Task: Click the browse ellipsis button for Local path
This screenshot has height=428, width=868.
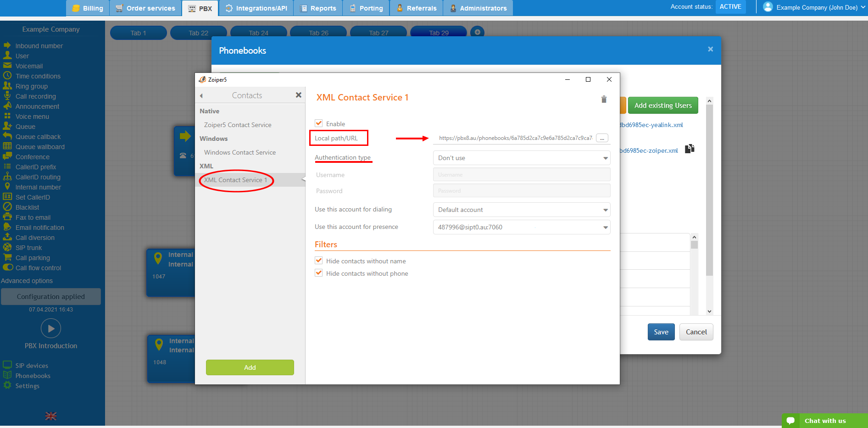Action: pyautogui.click(x=602, y=138)
